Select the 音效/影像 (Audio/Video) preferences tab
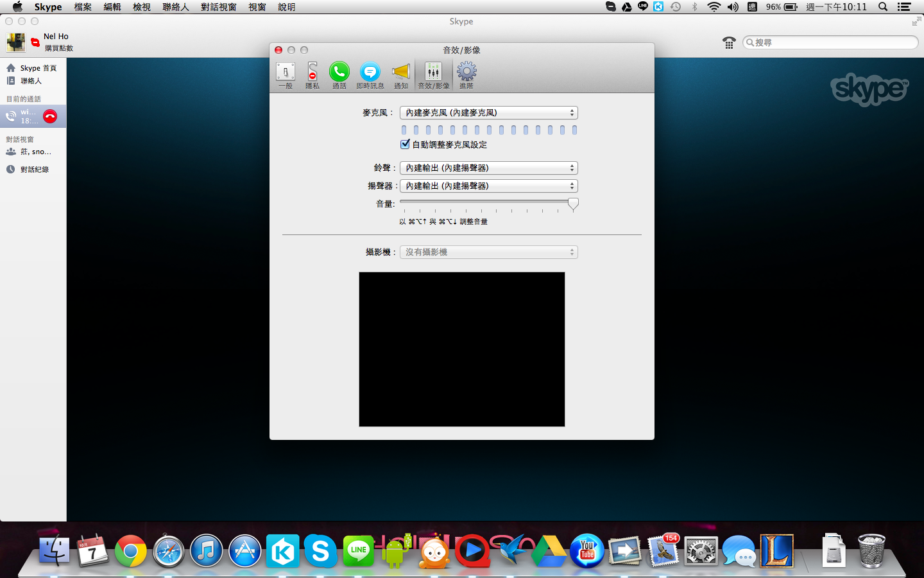This screenshot has width=924, height=578. tap(434, 75)
